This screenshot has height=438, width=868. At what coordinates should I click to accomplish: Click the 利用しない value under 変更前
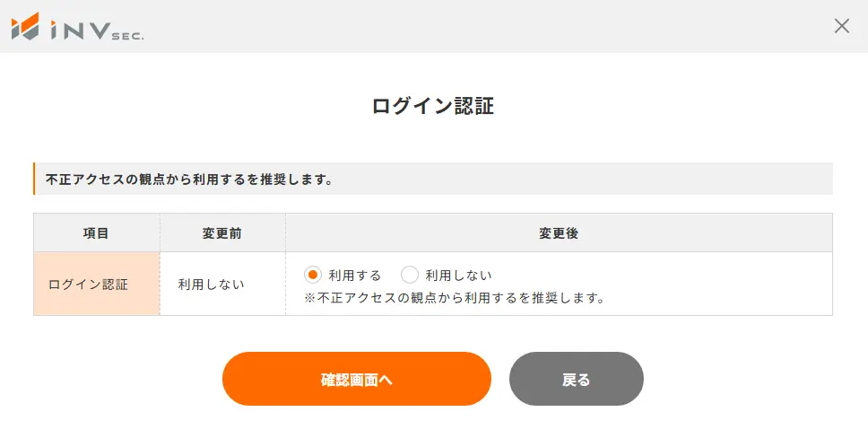click(211, 285)
